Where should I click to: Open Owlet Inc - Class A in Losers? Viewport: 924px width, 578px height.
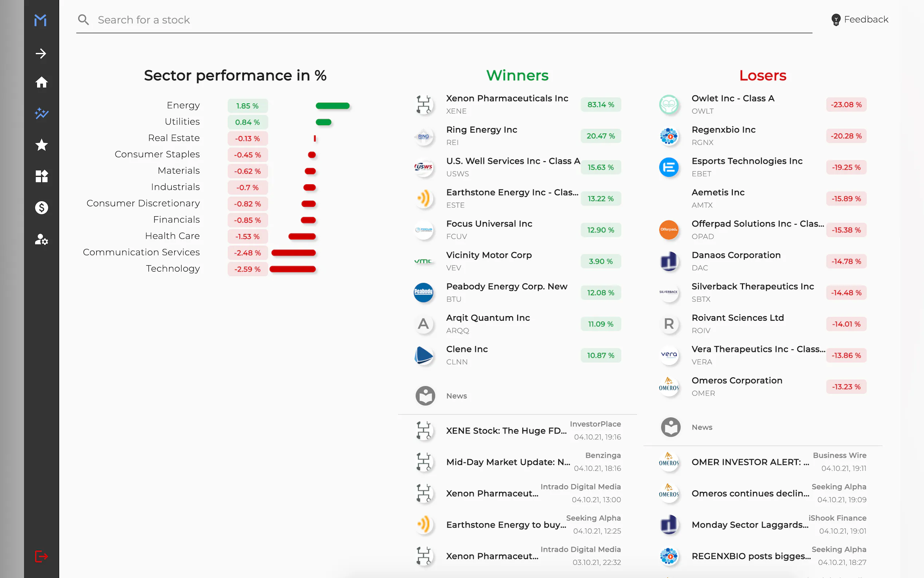click(733, 99)
